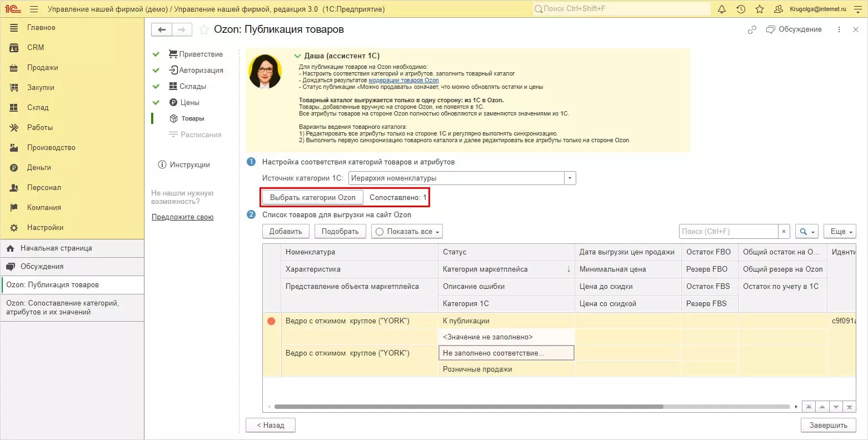Click the red status circle in the first row
The image size is (868, 440).
[x=271, y=321]
